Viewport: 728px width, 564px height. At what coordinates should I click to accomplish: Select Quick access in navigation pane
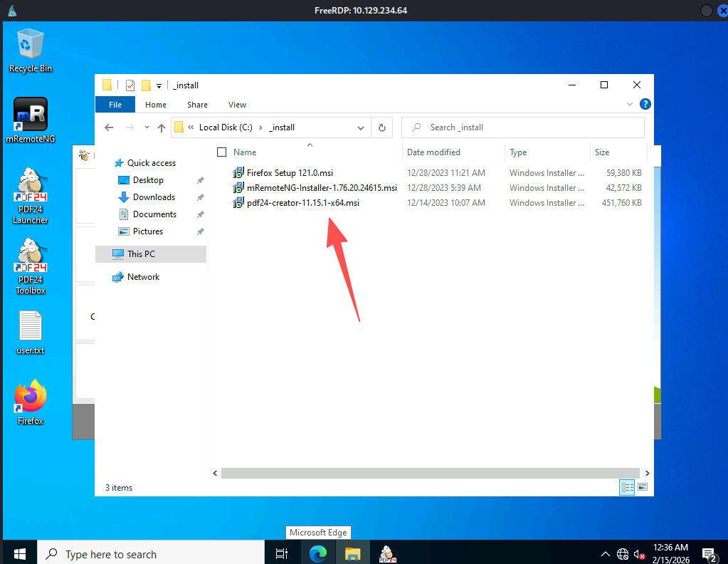tap(152, 163)
